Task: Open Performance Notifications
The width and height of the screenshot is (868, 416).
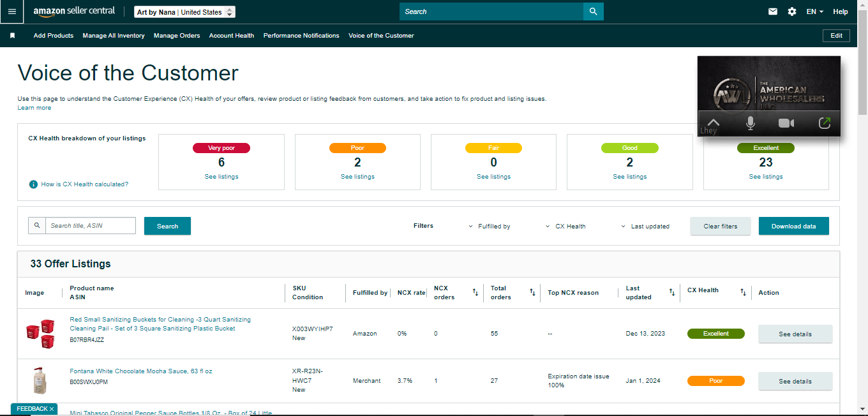Action: [301, 36]
